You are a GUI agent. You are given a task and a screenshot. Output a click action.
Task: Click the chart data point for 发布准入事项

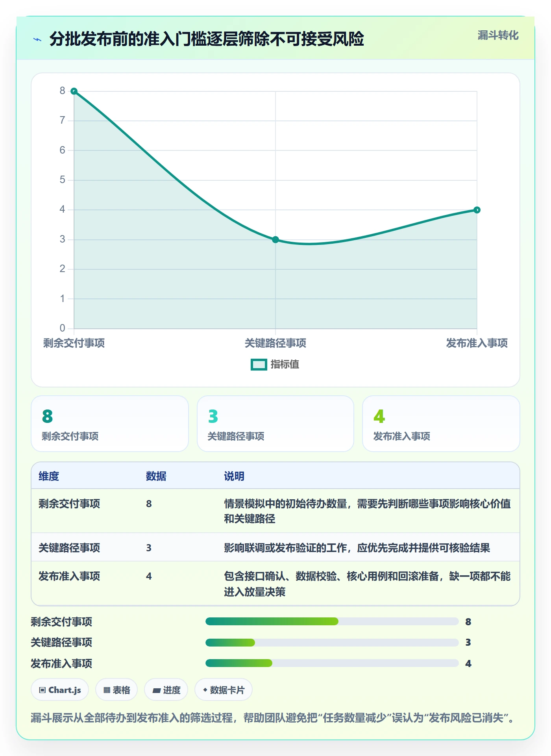(x=477, y=210)
